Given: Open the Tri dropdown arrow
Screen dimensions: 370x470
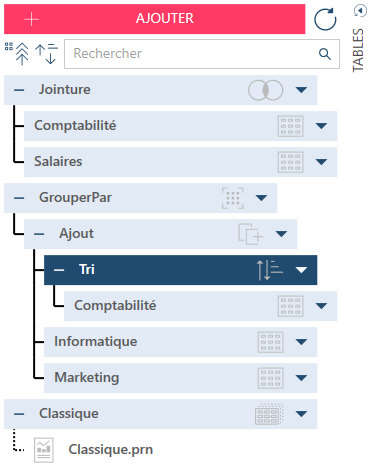Looking at the screenshot, I should click(x=301, y=270).
